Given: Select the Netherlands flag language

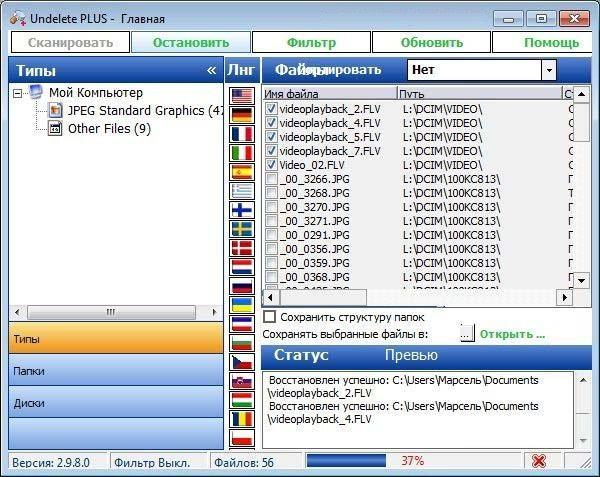Looking at the screenshot, I should [x=242, y=267].
